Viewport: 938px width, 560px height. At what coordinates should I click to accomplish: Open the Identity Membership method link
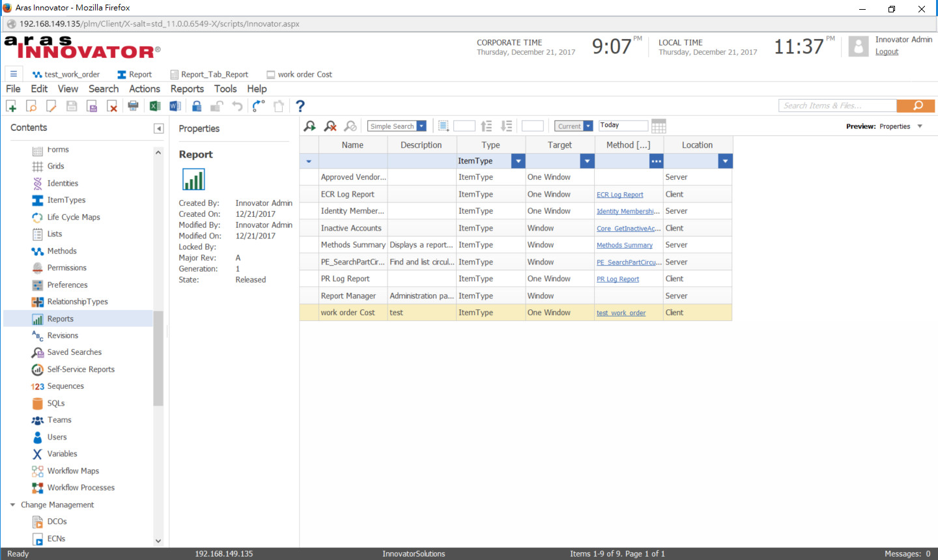pyautogui.click(x=628, y=212)
